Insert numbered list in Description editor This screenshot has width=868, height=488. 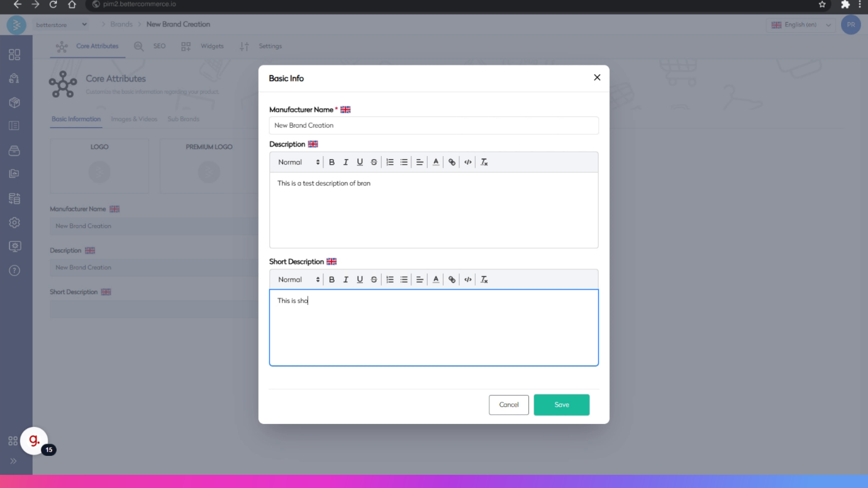tap(390, 162)
